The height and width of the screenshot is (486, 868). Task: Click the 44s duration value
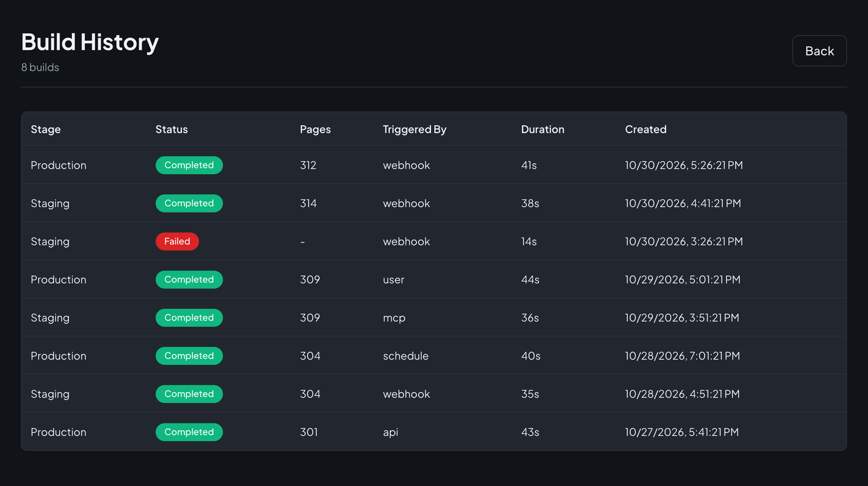pos(530,279)
